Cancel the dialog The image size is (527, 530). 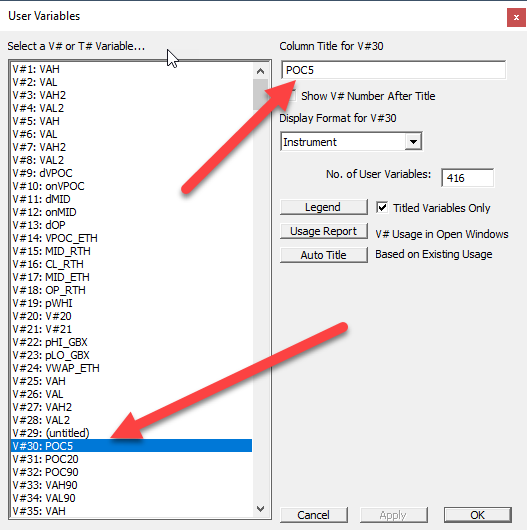(314, 515)
